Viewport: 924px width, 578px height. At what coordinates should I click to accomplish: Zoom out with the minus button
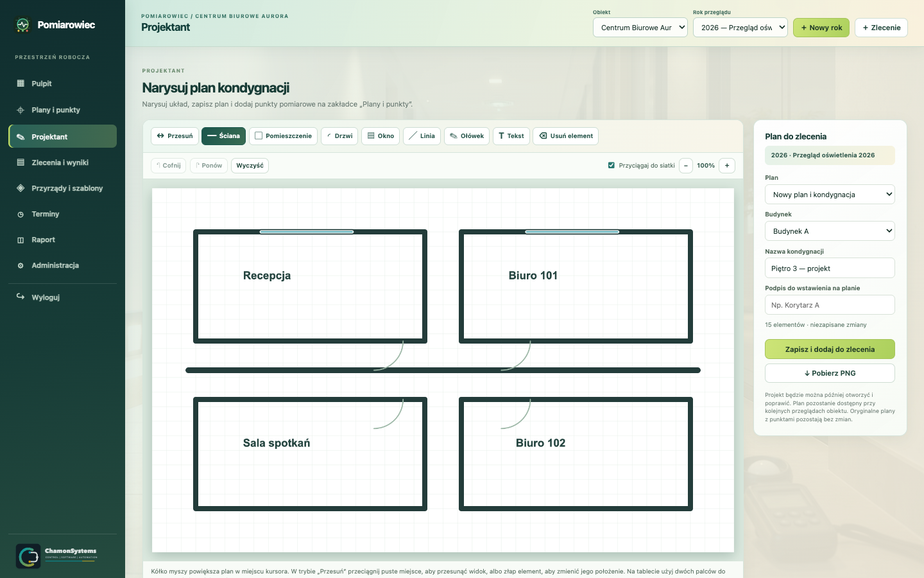click(x=686, y=166)
